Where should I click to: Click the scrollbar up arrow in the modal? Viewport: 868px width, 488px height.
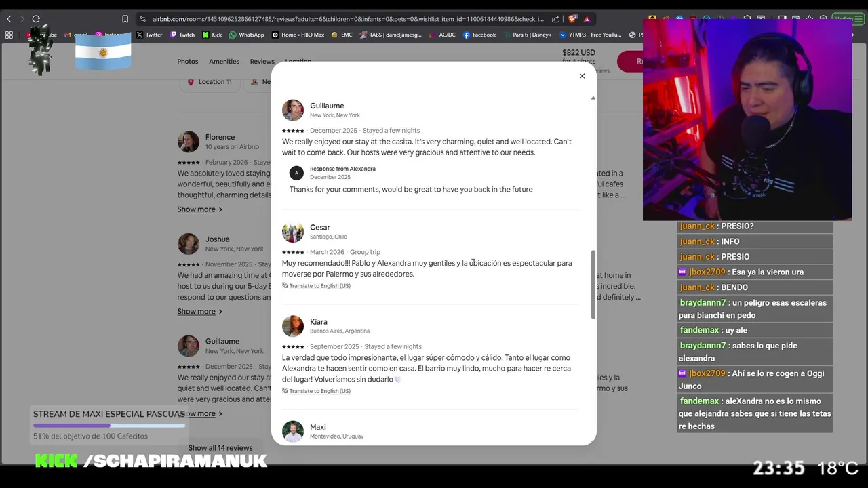click(x=593, y=98)
